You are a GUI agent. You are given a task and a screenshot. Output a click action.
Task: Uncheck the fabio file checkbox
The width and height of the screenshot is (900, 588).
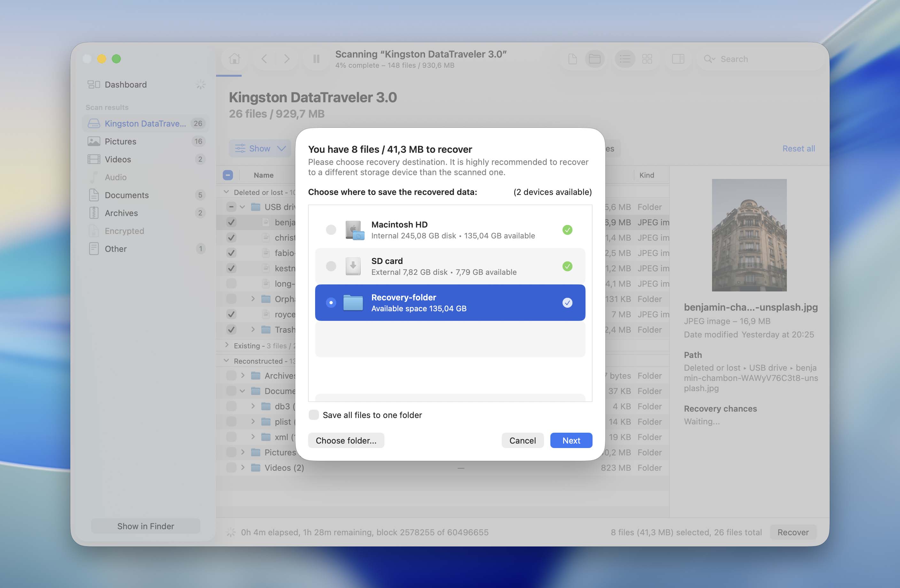coord(231,253)
